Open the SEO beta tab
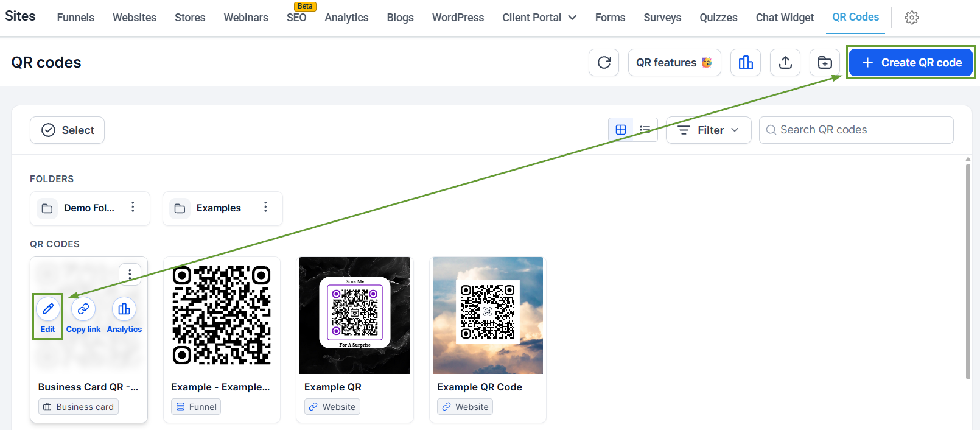980x430 pixels. pos(296,18)
